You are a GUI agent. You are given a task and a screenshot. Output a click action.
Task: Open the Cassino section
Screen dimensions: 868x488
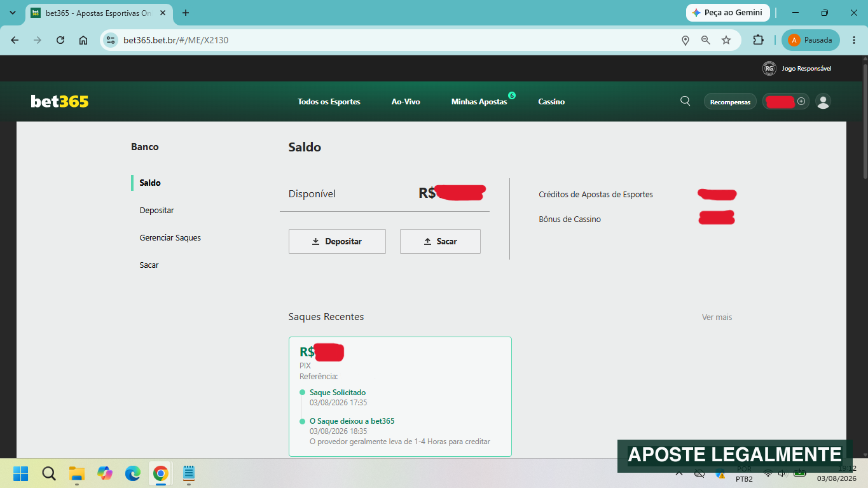[x=551, y=102]
